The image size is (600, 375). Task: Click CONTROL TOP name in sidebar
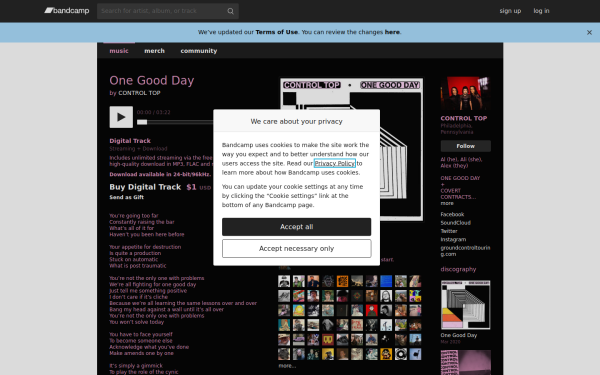click(464, 118)
